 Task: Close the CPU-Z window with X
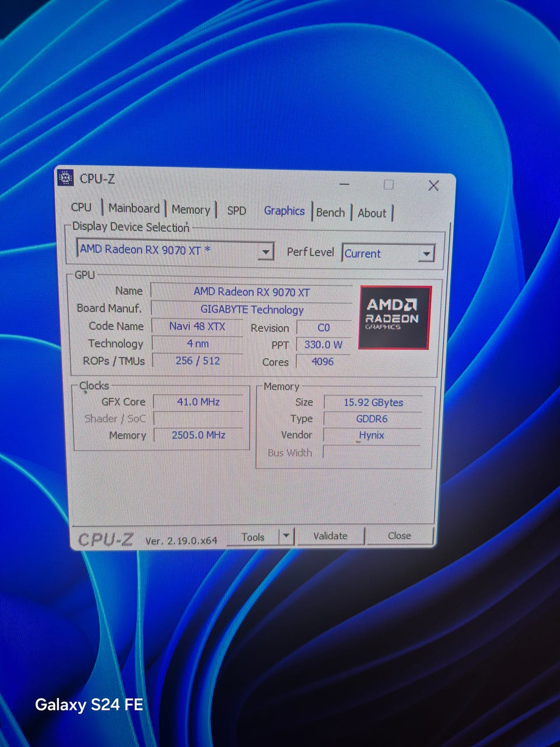click(433, 186)
